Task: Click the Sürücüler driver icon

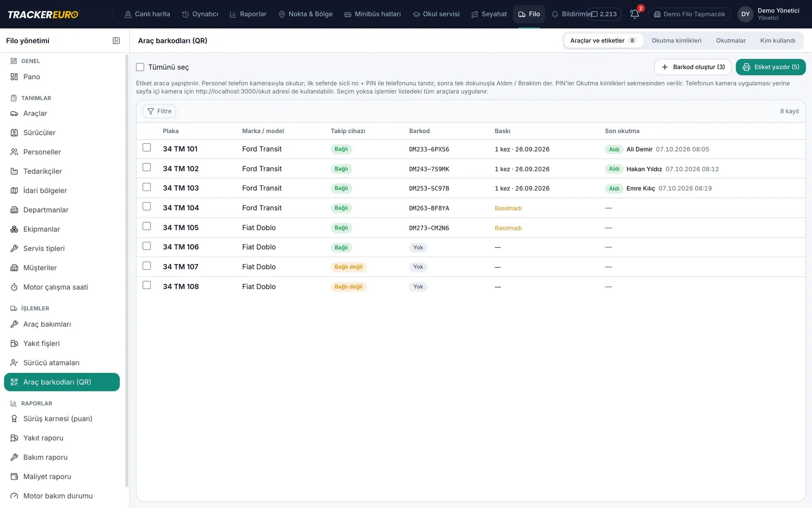Action: [x=14, y=133]
